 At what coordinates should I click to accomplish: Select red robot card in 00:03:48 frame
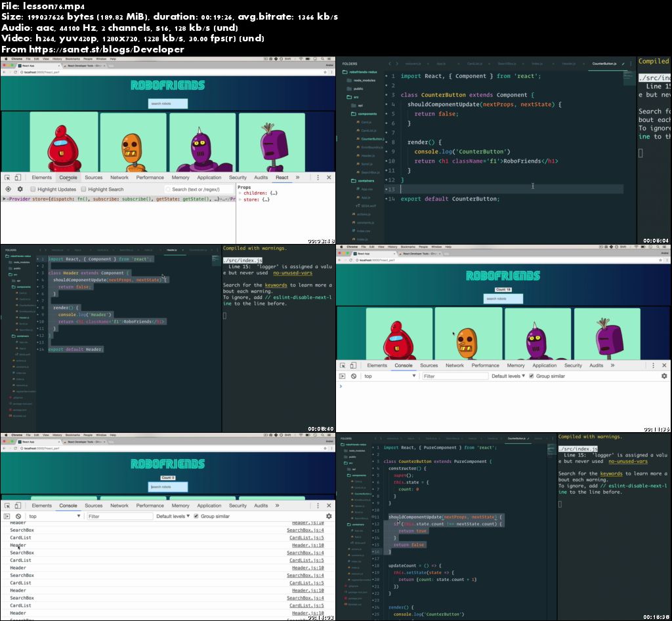click(x=64, y=142)
